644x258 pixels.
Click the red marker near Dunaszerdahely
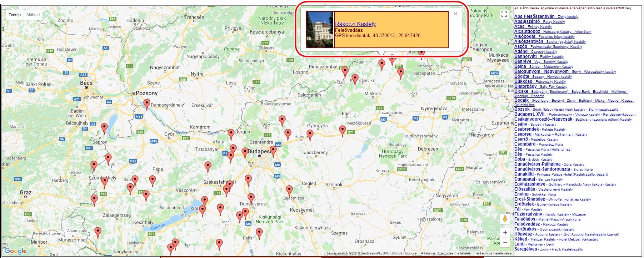[147, 104]
